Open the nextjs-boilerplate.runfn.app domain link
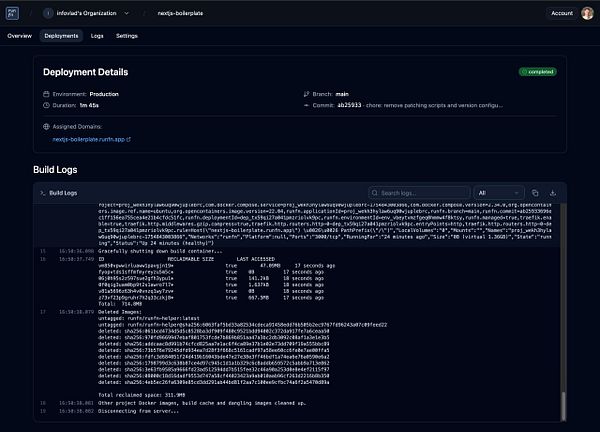Screen dimensions: 600x432 89,139
